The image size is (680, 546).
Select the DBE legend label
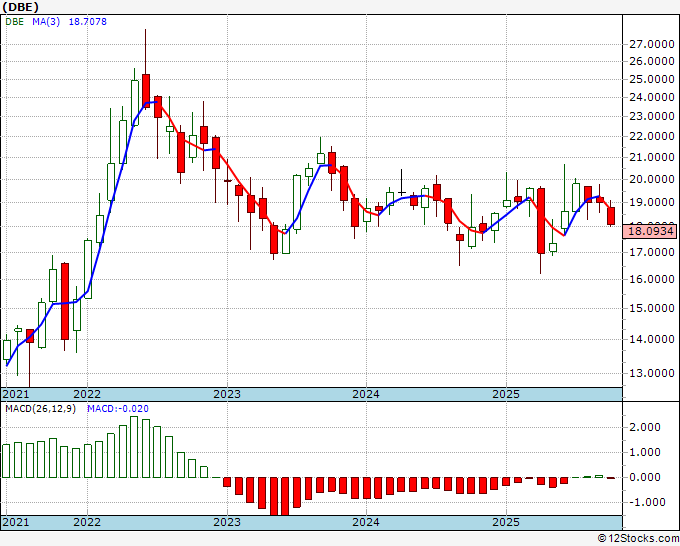click(14, 21)
